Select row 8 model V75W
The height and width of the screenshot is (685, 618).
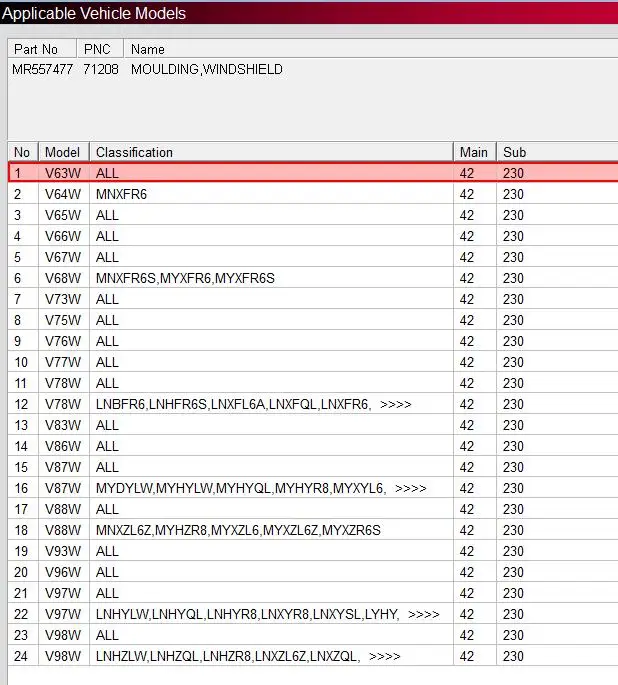[x=63, y=320]
